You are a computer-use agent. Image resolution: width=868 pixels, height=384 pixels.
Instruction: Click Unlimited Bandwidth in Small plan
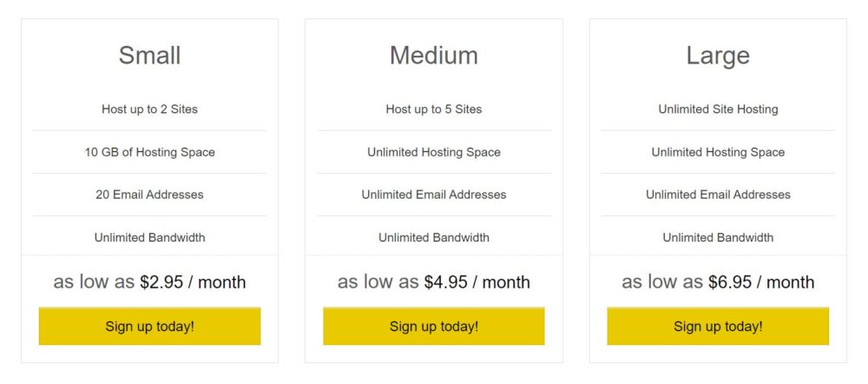[149, 237]
